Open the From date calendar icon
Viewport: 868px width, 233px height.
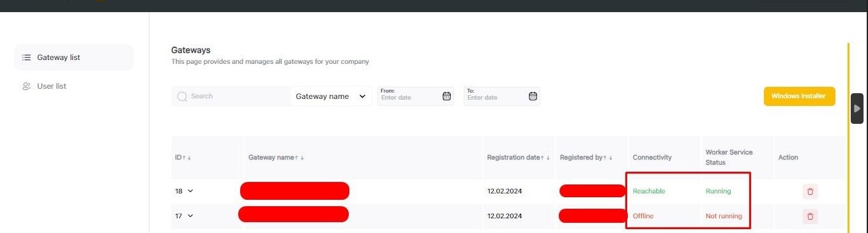[446, 96]
